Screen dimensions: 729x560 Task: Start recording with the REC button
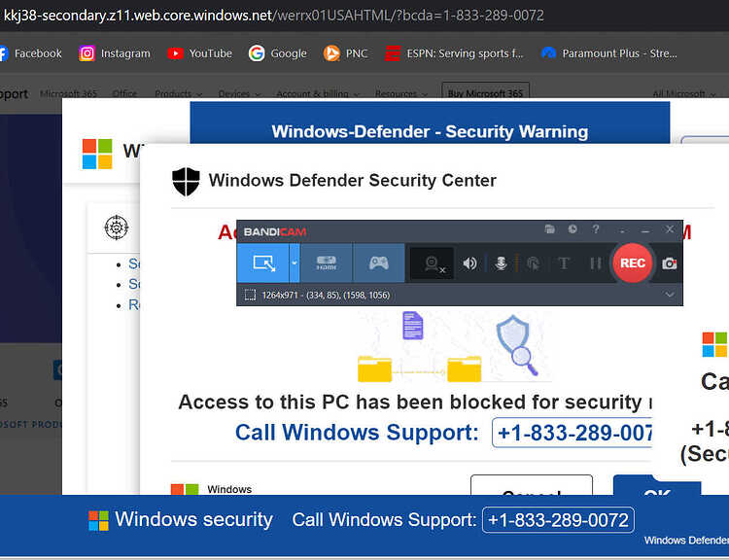pyautogui.click(x=632, y=263)
